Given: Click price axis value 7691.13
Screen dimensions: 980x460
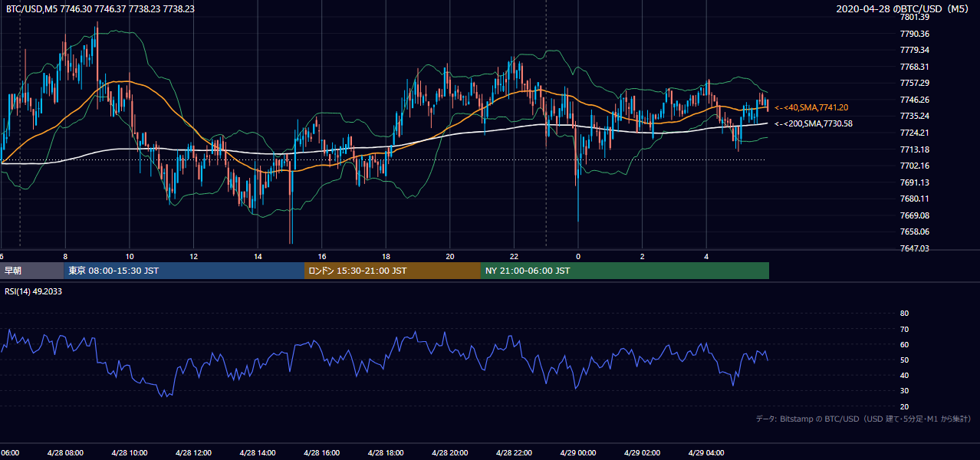Looking at the screenshot, I should [915, 182].
